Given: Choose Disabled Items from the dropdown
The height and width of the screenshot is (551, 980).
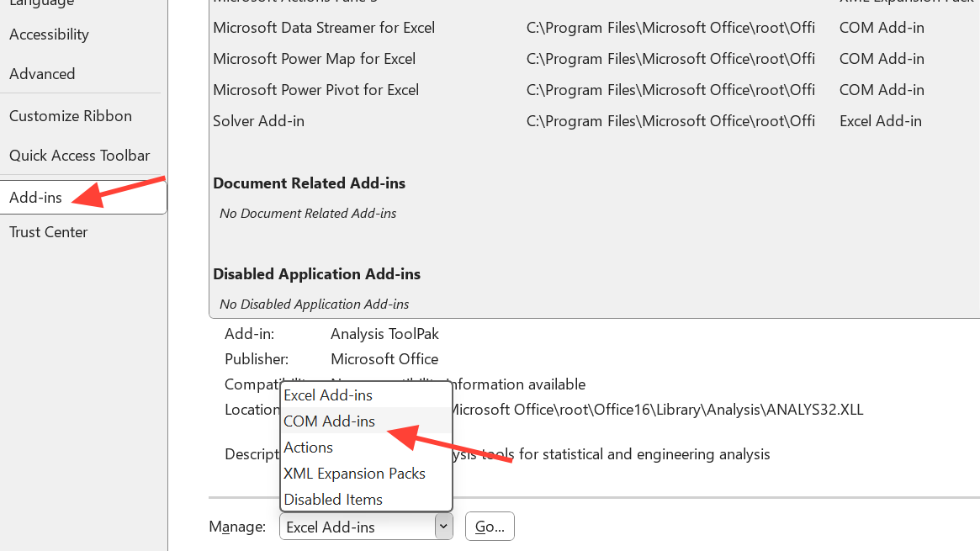Looking at the screenshot, I should (333, 500).
